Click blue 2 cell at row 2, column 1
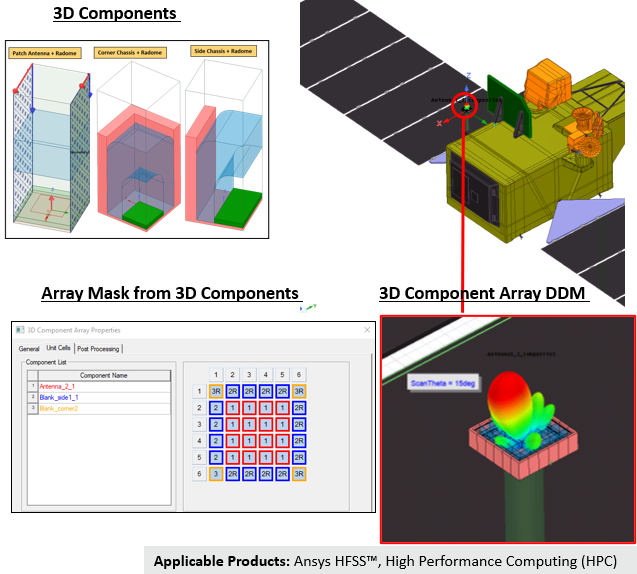 (x=216, y=407)
